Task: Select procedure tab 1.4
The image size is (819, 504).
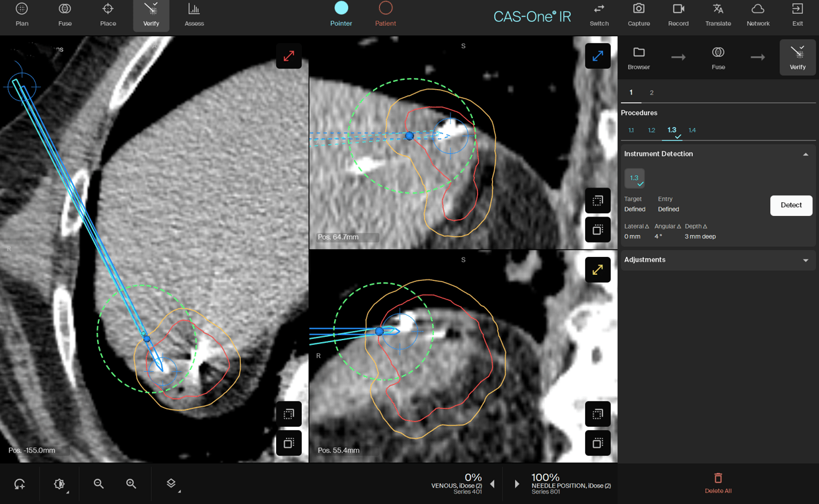Action: 692,130
